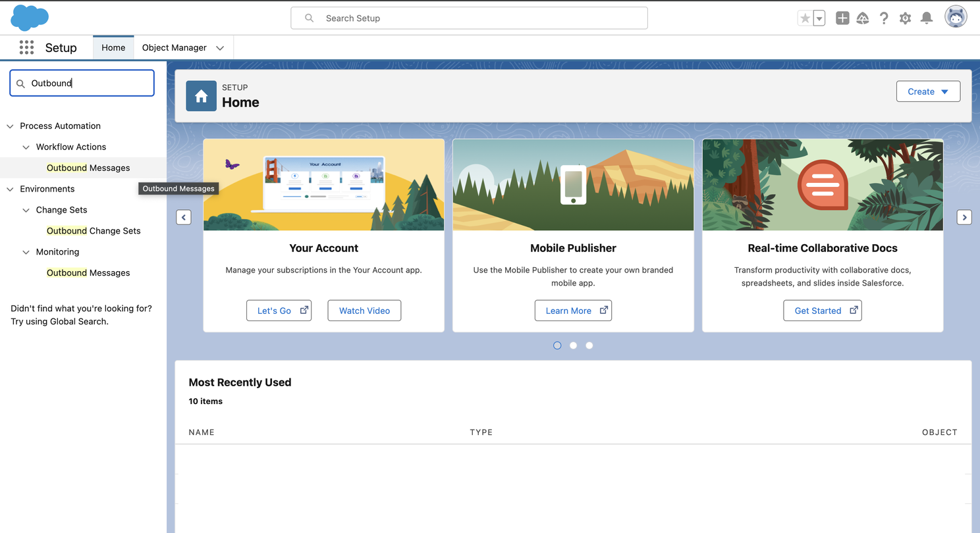Click the favorites star icon
Screen dimensions: 980x533
coord(805,18)
